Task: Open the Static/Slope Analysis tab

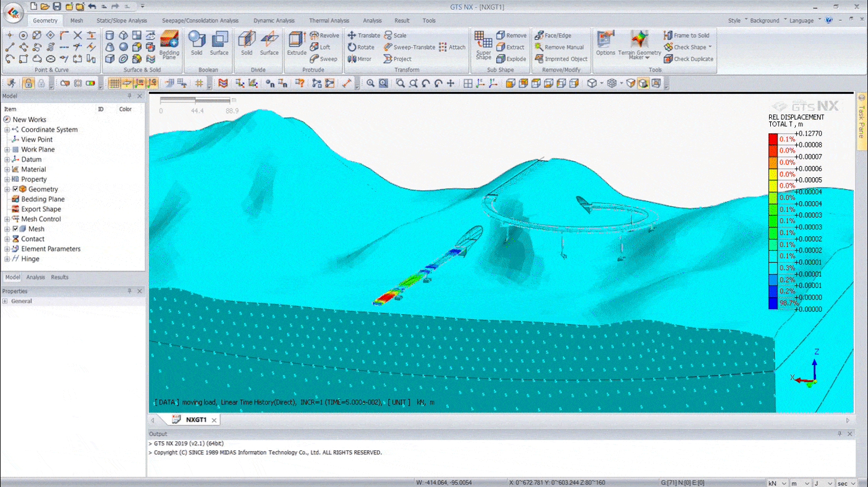Action: click(x=121, y=20)
